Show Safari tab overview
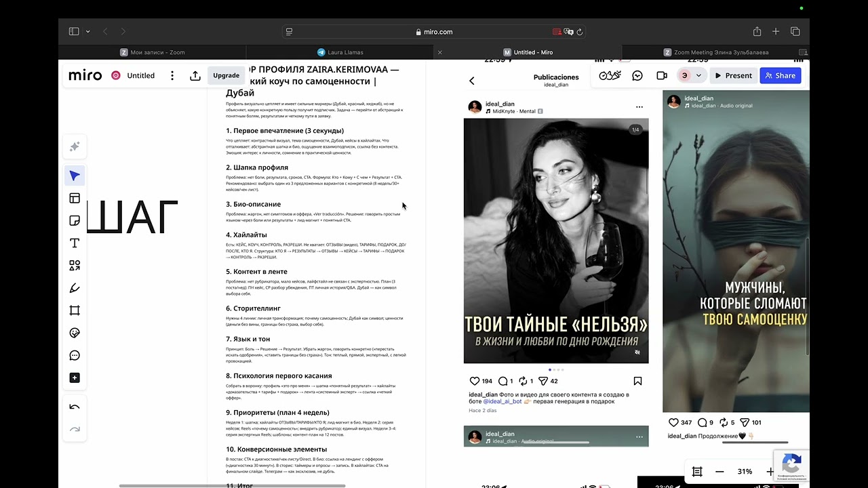Image resolution: width=868 pixels, height=488 pixels. 795,31
